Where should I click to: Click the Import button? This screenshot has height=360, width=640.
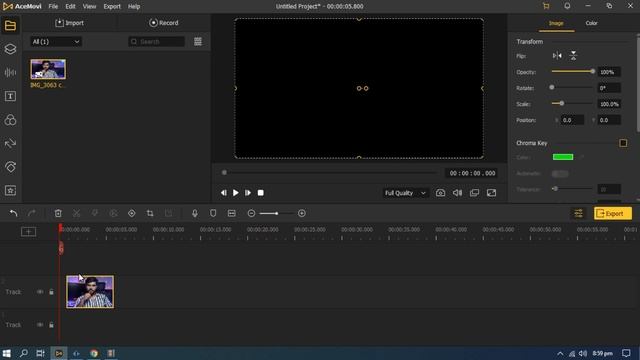(69, 23)
